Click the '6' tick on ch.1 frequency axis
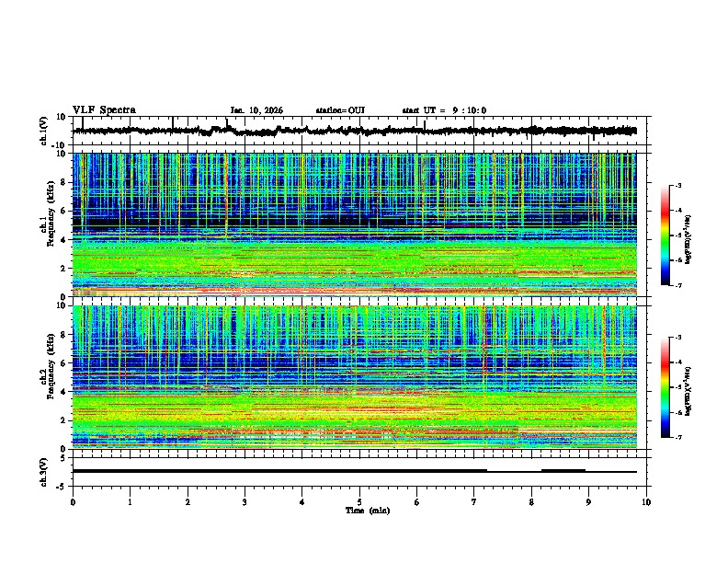 click(63, 211)
